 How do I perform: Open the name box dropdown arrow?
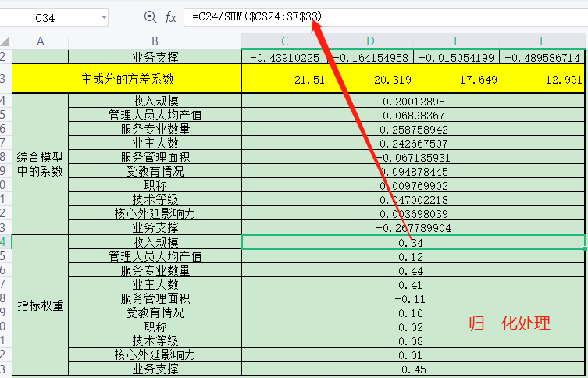104,17
